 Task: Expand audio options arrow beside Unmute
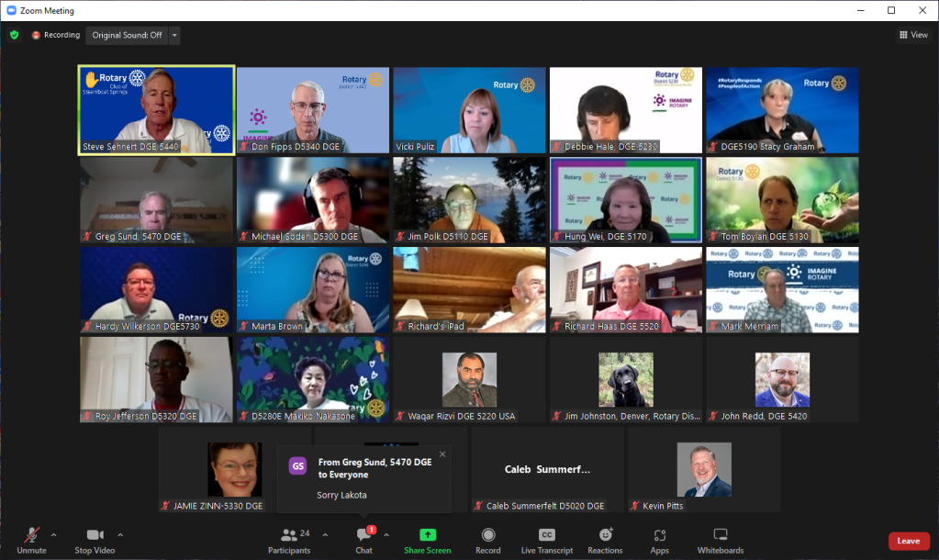click(x=53, y=534)
